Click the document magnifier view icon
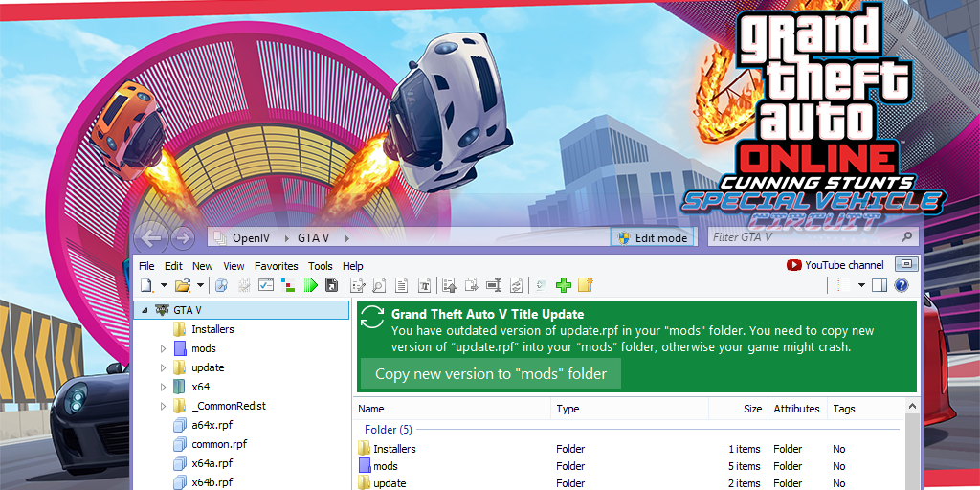The width and height of the screenshot is (980, 490). [379, 285]
